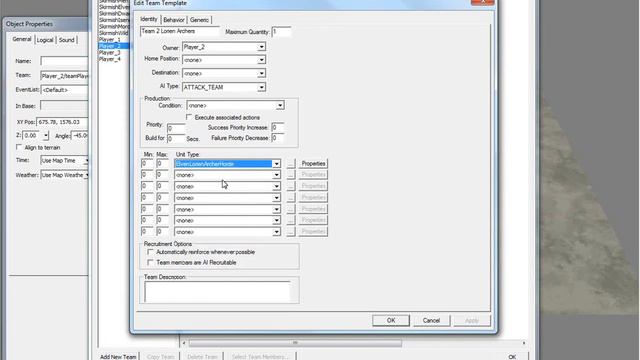The image size is (640, 360).
Task: Click the Build for seconds field
Action: coord(176,139)
